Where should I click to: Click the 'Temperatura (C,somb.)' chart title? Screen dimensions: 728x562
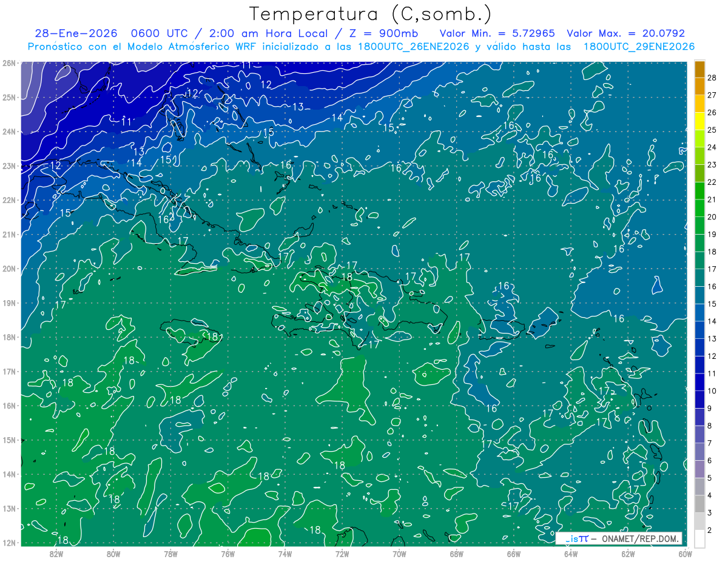pos(370,14)
